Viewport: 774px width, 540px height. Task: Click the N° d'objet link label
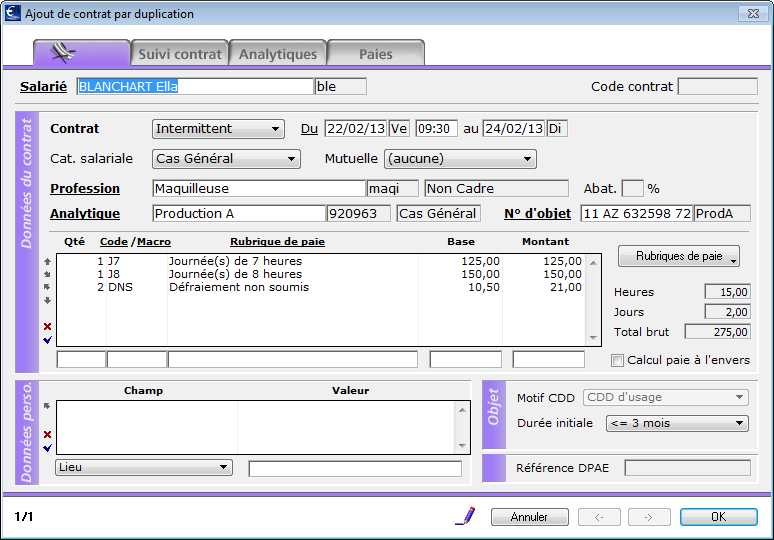point(537,214)
